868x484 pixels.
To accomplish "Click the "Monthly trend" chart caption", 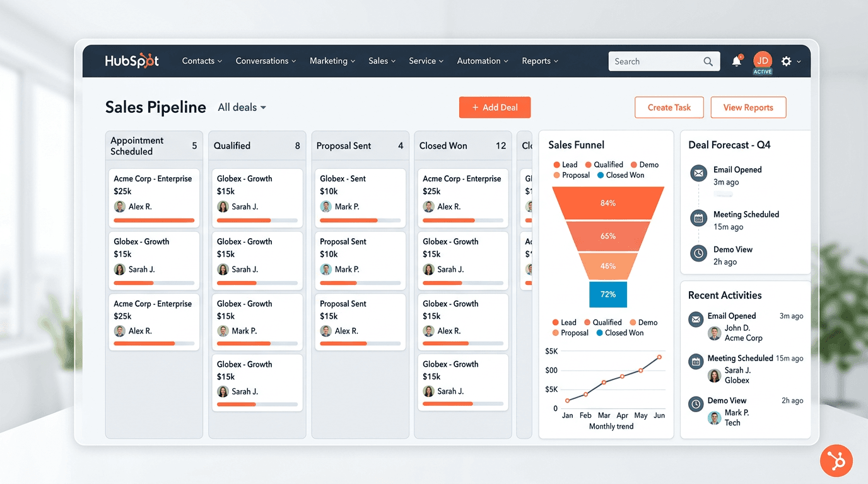I will click(x=611, y=427).
